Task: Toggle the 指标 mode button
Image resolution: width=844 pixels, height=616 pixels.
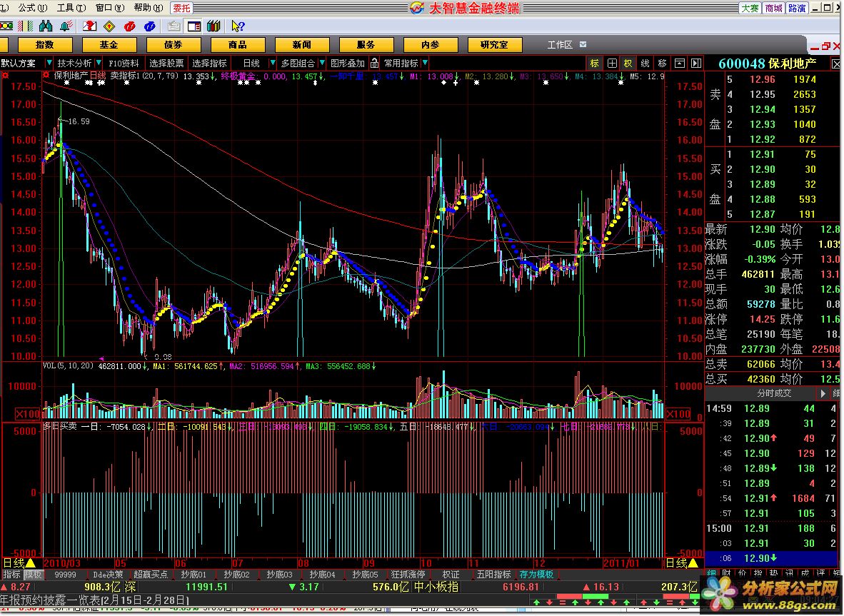Action: 11,575
